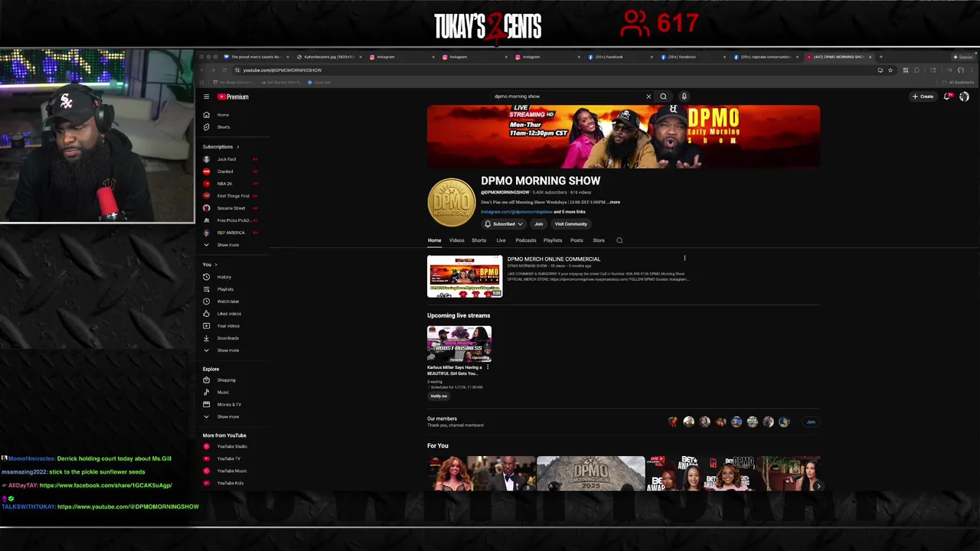Click the browser address bar URL

[283, 70]
